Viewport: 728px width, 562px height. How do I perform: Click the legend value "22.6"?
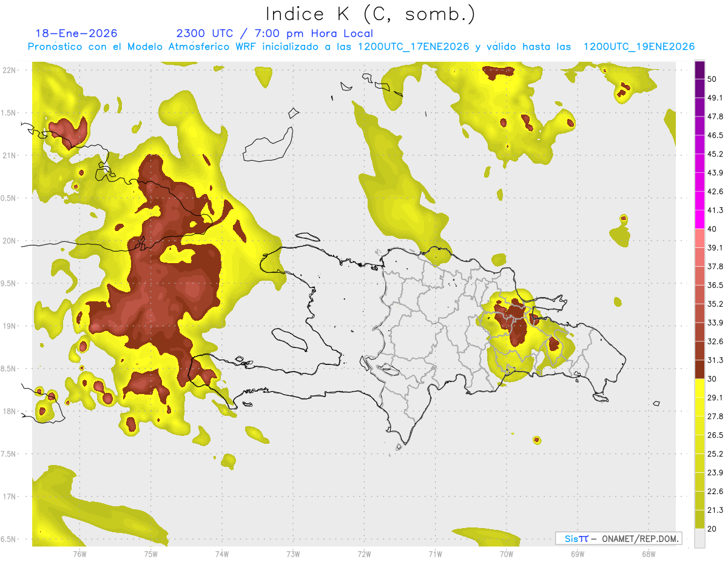[x=715, y=492]
